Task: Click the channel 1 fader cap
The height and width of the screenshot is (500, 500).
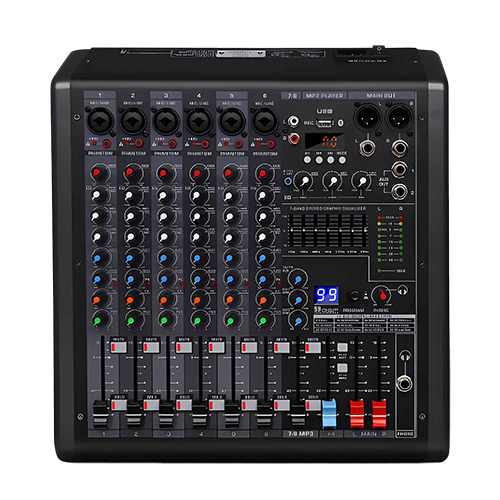Action: click(x=100, y=414)
